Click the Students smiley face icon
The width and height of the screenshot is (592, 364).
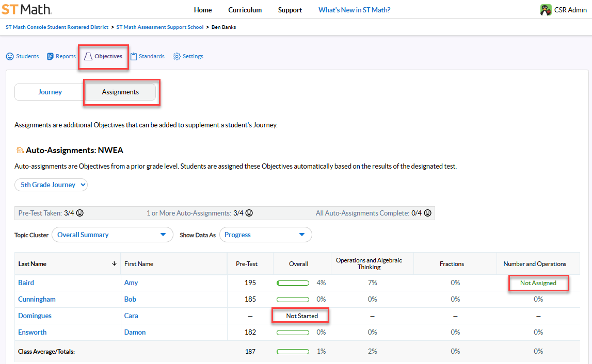10,56
